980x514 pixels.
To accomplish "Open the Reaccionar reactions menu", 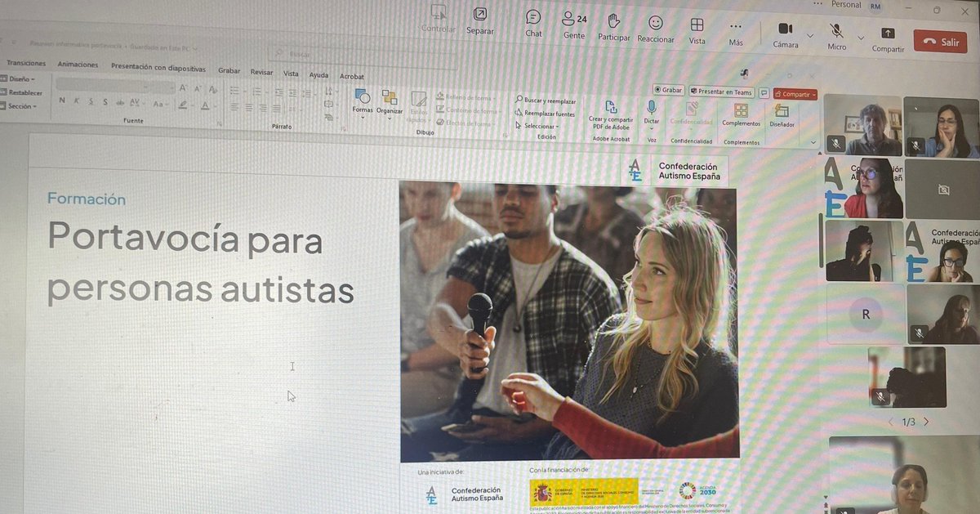I will pyautogui.click(x=656, y=29).
